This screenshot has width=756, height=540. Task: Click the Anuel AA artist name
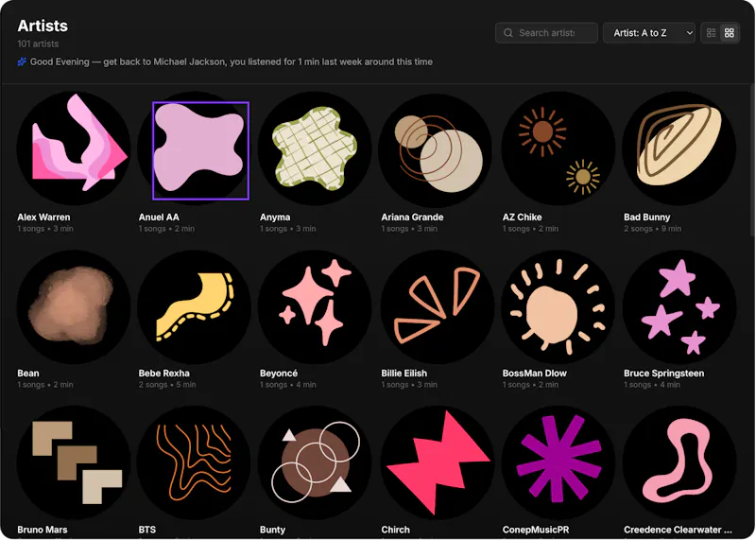pyautogui.click(x=159, y=218)
